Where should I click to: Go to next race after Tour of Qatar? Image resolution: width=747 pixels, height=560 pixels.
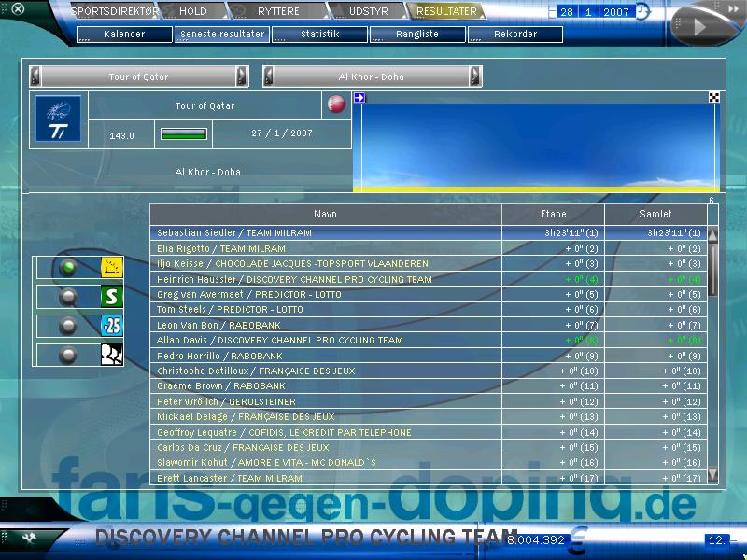pyautogui.click(x=243, y=77)
